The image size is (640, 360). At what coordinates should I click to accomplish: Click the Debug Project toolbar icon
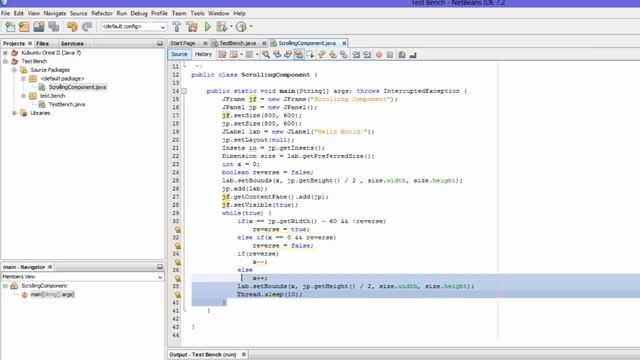point(222,27)
